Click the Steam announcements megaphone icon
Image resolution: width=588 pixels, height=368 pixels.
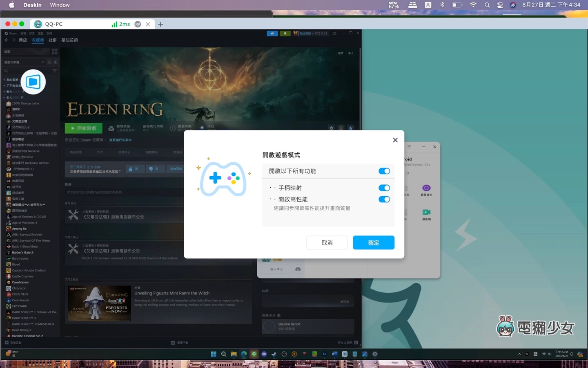pyautogui.click(x=272, y=33)
